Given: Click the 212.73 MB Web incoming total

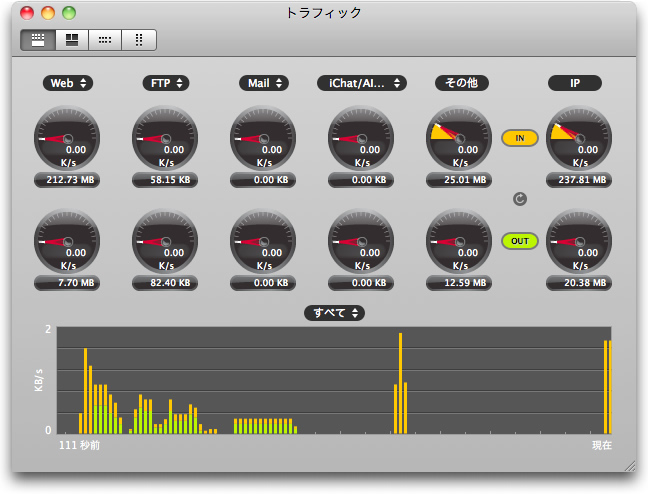Looking at the screenshot, I should [x=67, y=180].
